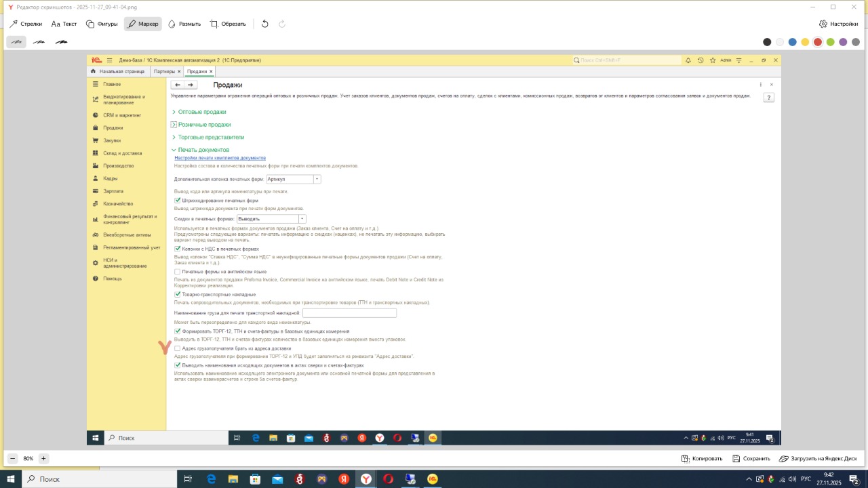Screen dimensions: 868x488
Task: Open Microsoft Store from the taskbar
Action: (255, 479)
